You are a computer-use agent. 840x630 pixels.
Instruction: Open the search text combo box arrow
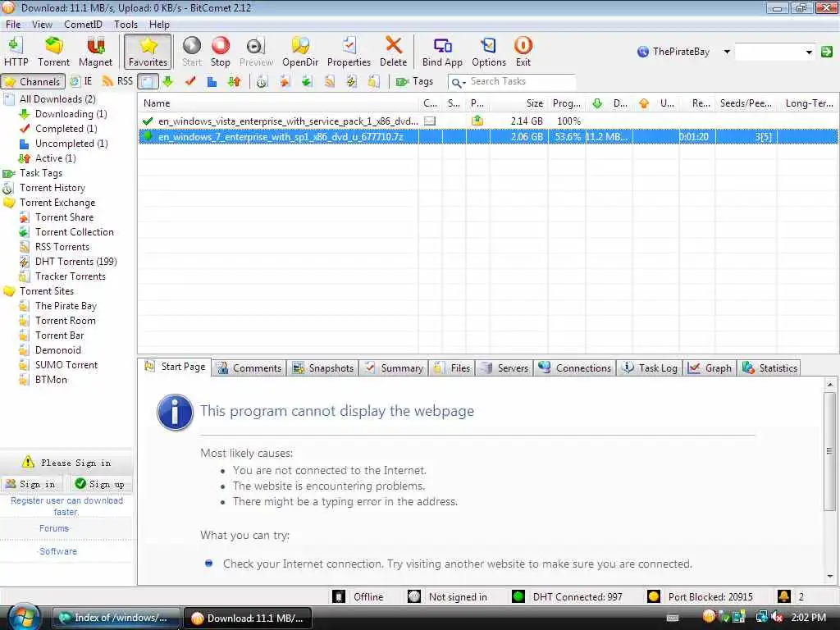(x=809, y=52)
